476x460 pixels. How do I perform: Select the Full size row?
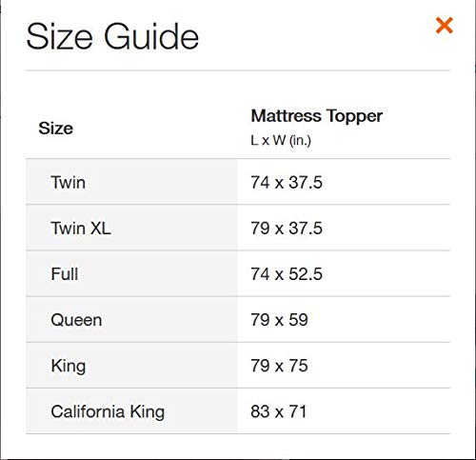coord(238,273)
